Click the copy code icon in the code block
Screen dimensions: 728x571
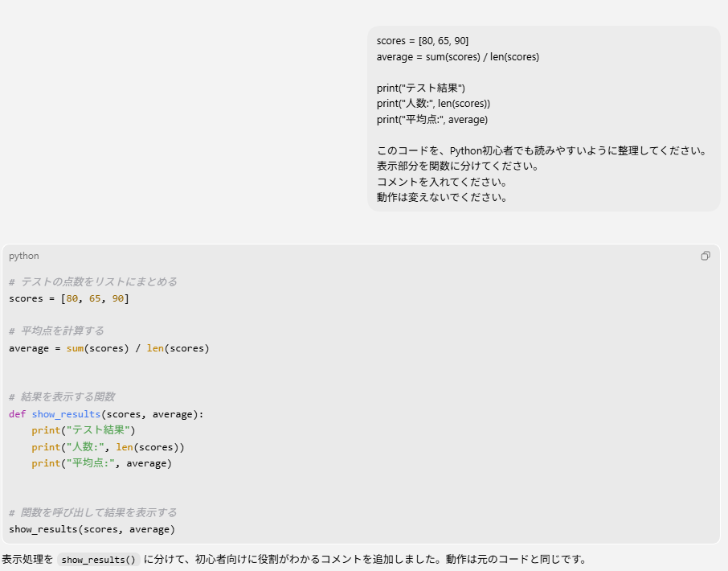coord(706,256)
